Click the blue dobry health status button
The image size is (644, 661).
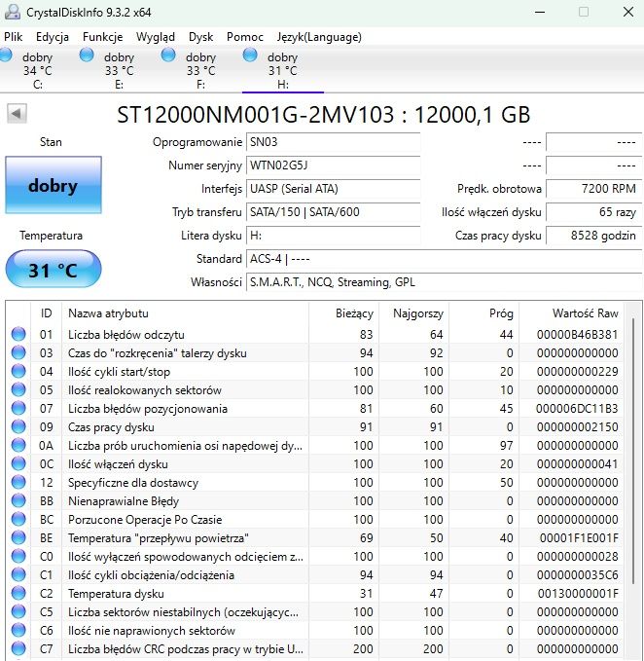[54, 185]
